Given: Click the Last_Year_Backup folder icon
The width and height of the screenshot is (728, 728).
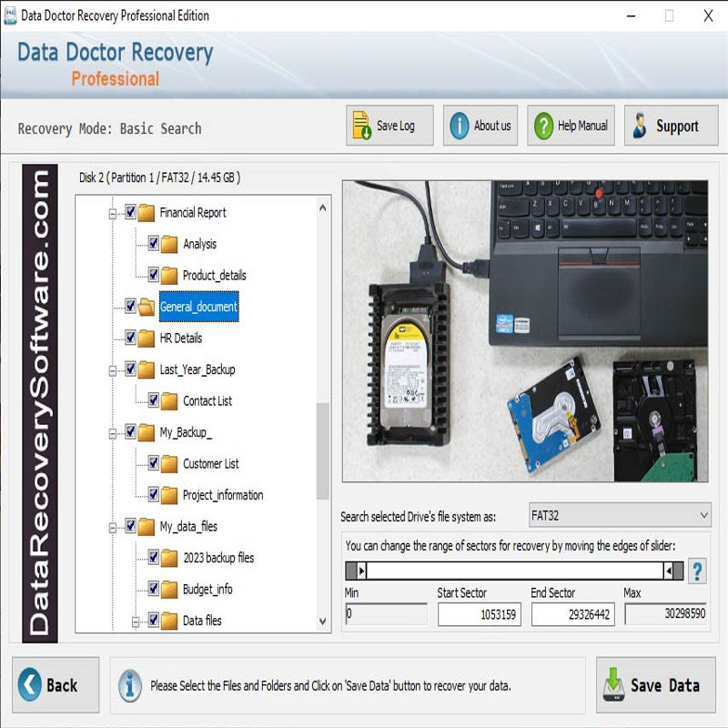Looking at the screenshot, I should 146,369.
